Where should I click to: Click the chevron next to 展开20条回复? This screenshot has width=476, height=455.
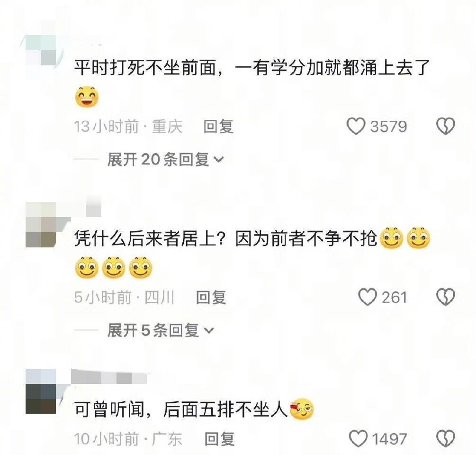(x=219, y=159)
